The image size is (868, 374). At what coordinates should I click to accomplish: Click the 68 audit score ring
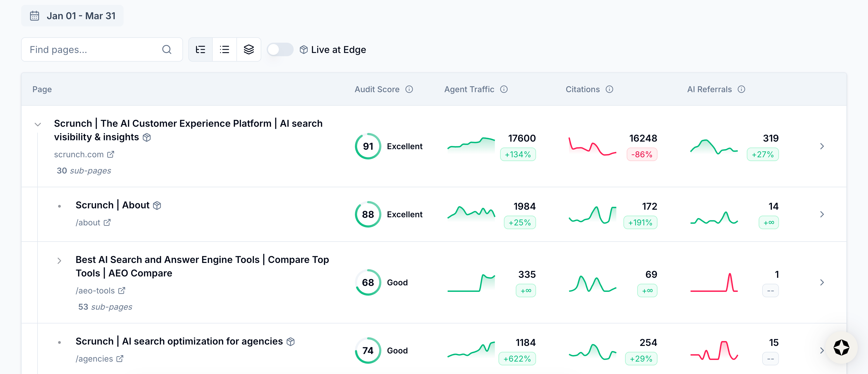tap(368, 282)
